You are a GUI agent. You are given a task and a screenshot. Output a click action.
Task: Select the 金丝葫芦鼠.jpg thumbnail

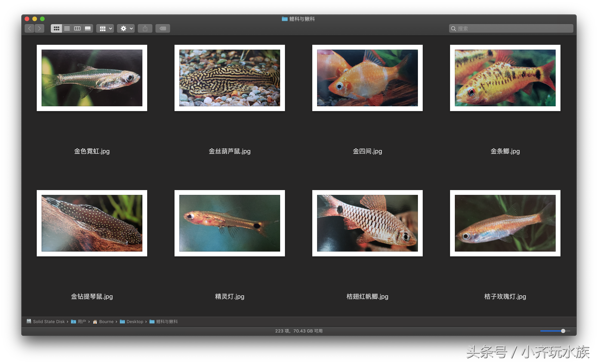point(230,78)
